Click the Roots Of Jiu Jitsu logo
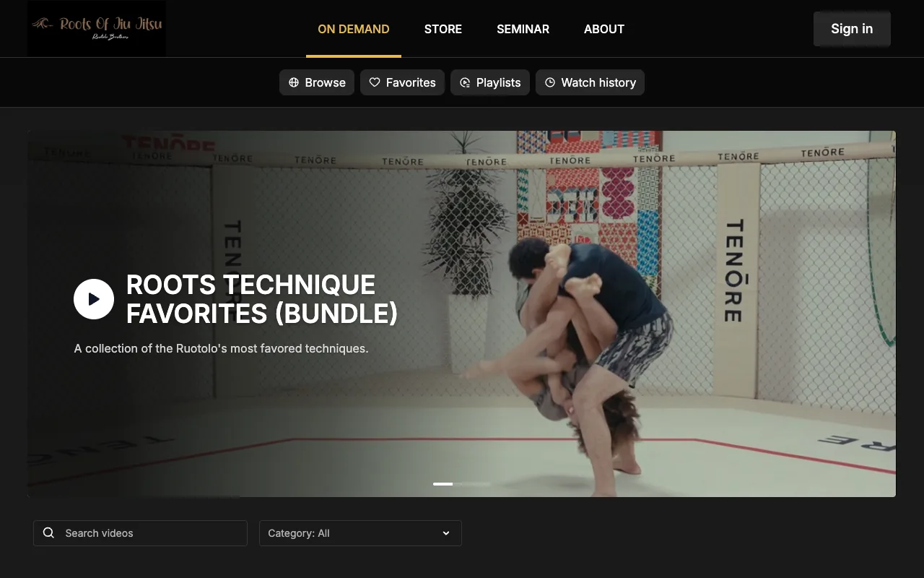The height and width of the screenshot is (578, 924). tap(97, 28)
